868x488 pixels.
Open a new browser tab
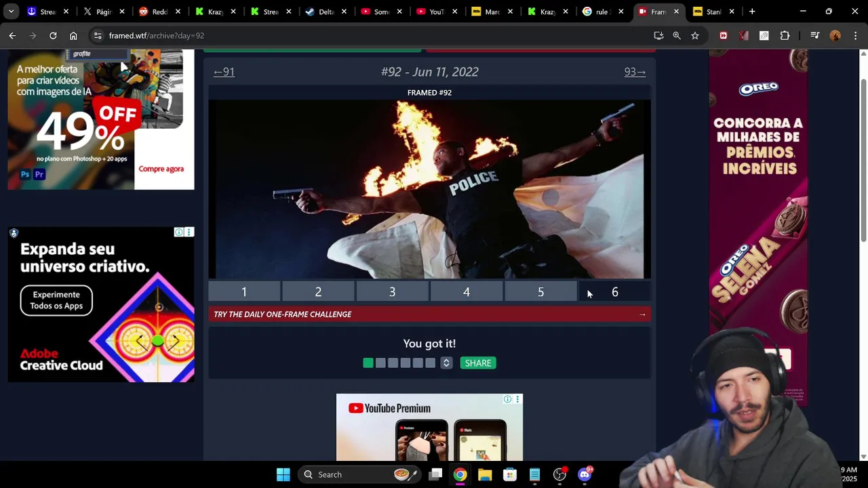coord(752,12)
